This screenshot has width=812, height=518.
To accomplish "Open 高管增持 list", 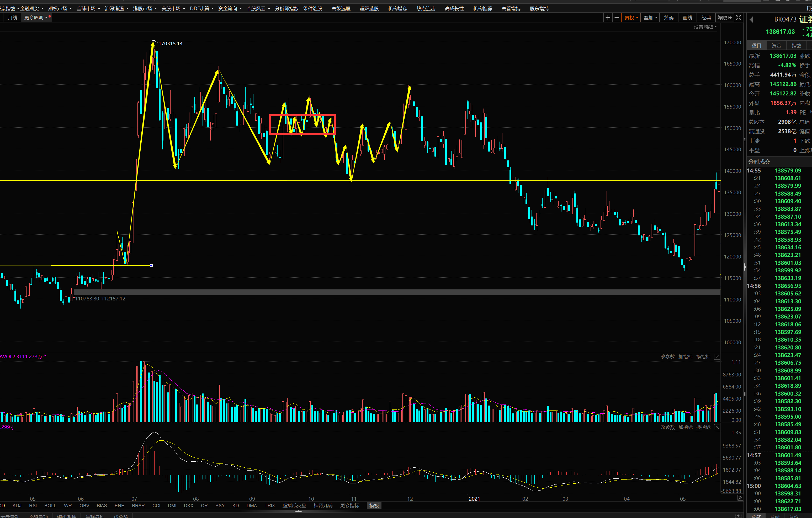I will click(x=511, y=8).
